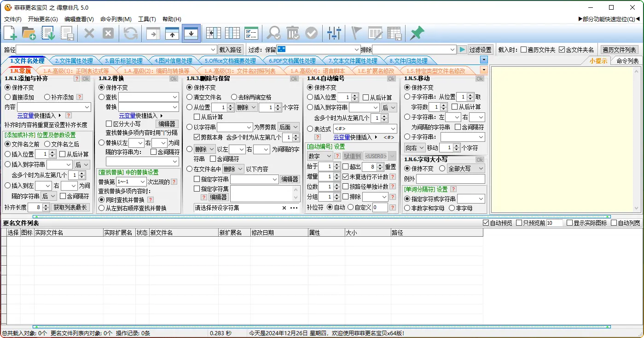Switch to the 1.E.扩展名修改 subtab
The image size is (644, 338).
pos(376,71)
